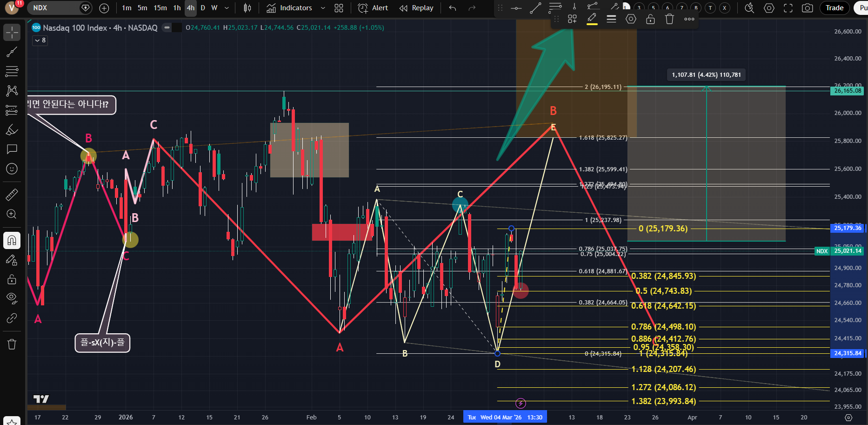Select the Fibonacci retracement tool in left sidebar
This screenshot has height=425, width=868.
click(12, 71)
